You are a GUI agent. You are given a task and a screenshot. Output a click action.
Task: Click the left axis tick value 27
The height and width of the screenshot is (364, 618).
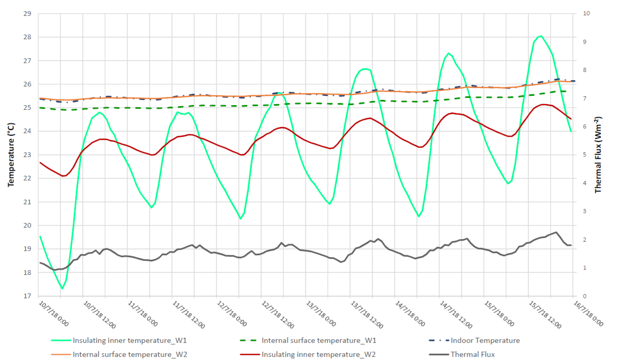(x=27, y=61)
